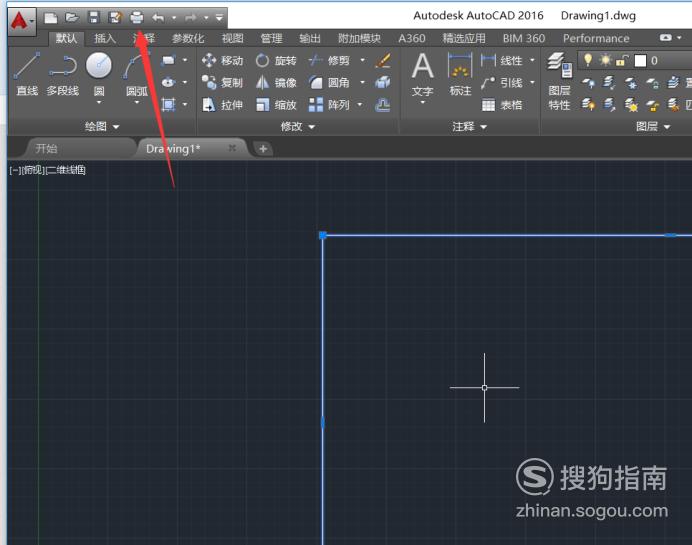Open the undo history dropdown arrow
Screen dimensions: 692x545
click(174, 18)
